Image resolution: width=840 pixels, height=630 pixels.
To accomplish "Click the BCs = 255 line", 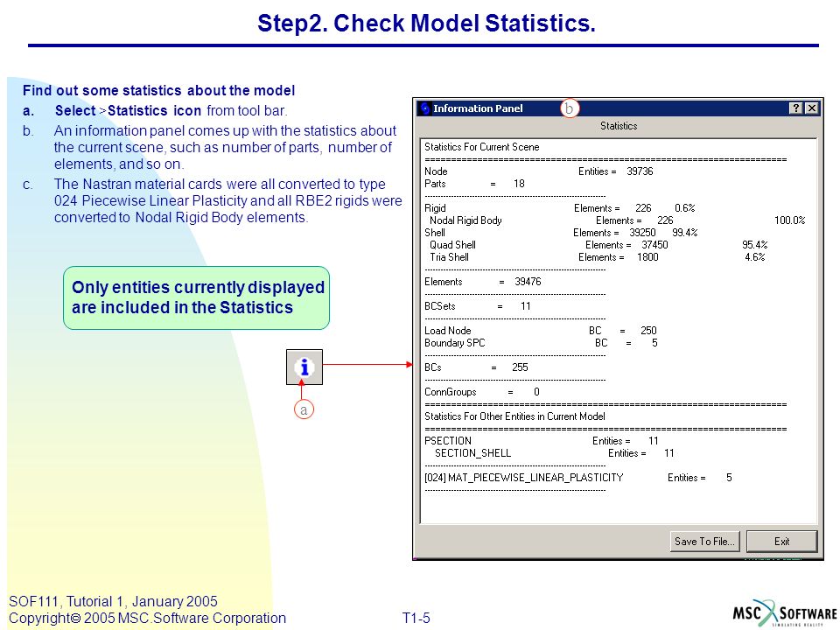I will (476, 367).
